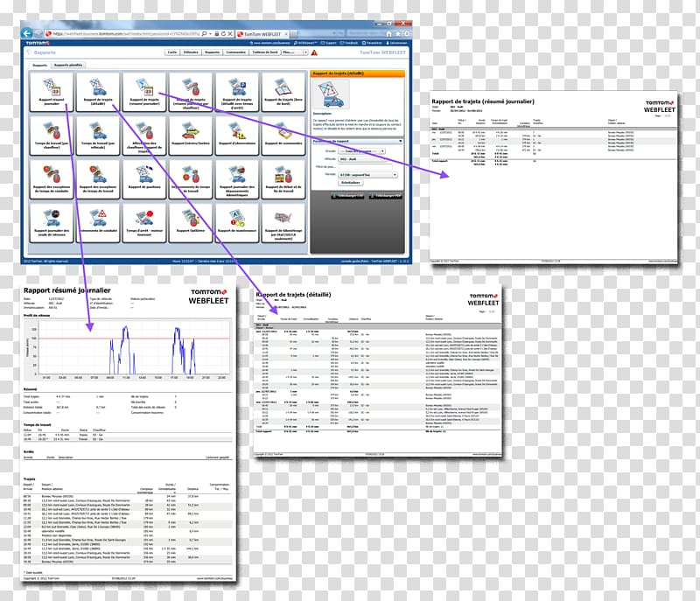Open trajets détaillé avec temps d'arrêt tile
The height and width of the screenshot is (601, 700).
[237, 93]
